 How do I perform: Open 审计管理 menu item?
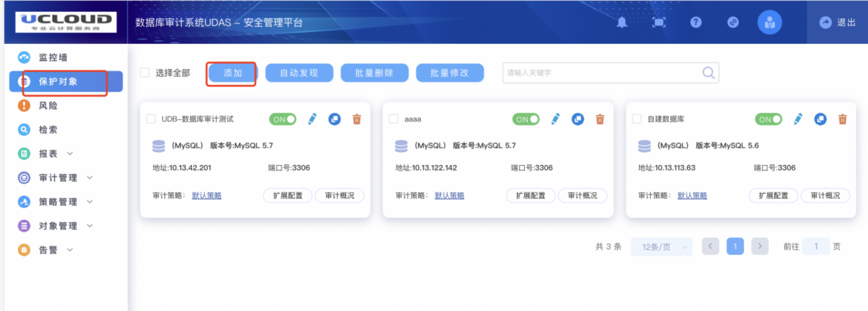[x=58, y=178]
